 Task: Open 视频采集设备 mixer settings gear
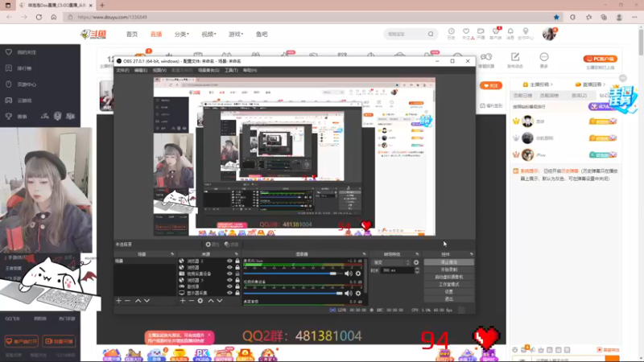tap(358, 293)
